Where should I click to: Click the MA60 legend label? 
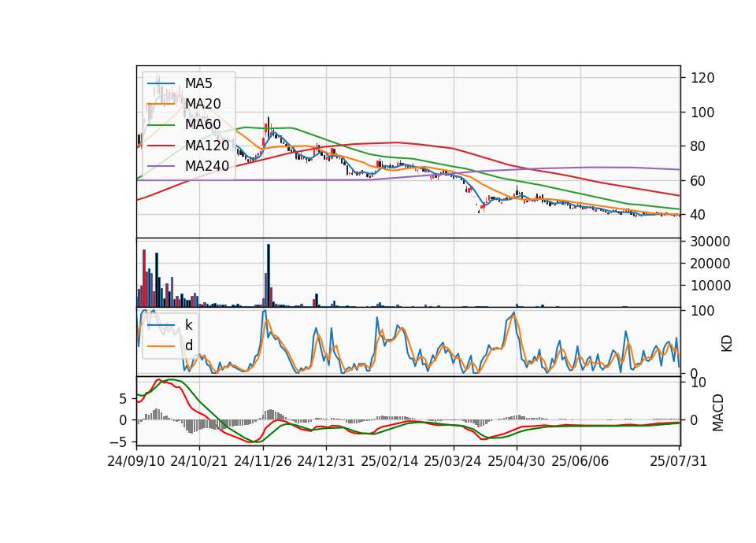[202, 125]
